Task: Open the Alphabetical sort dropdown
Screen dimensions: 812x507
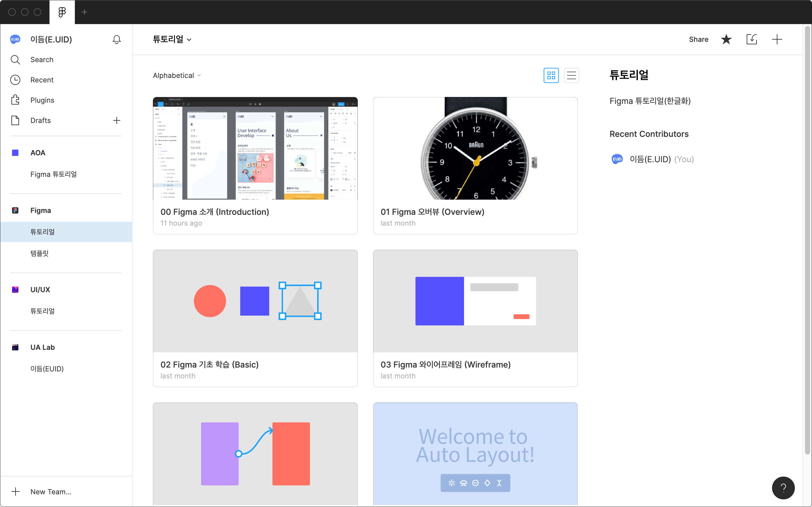Action: [177, 75]
